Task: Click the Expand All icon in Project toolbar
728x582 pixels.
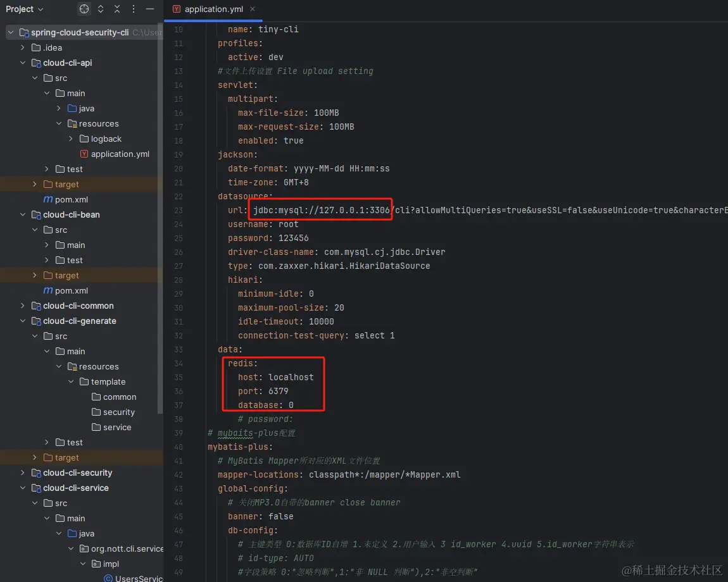Action: tap(101, 9)
